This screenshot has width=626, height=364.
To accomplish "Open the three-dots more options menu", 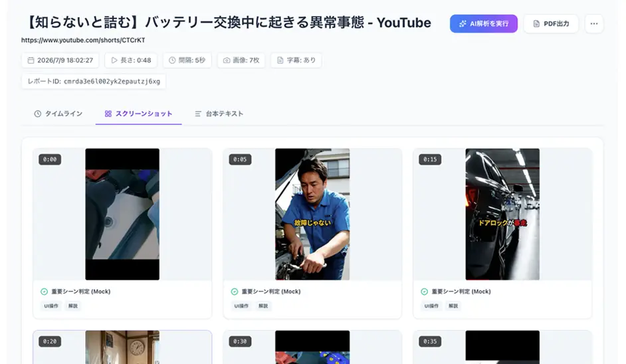I will (x=594, y=23).
